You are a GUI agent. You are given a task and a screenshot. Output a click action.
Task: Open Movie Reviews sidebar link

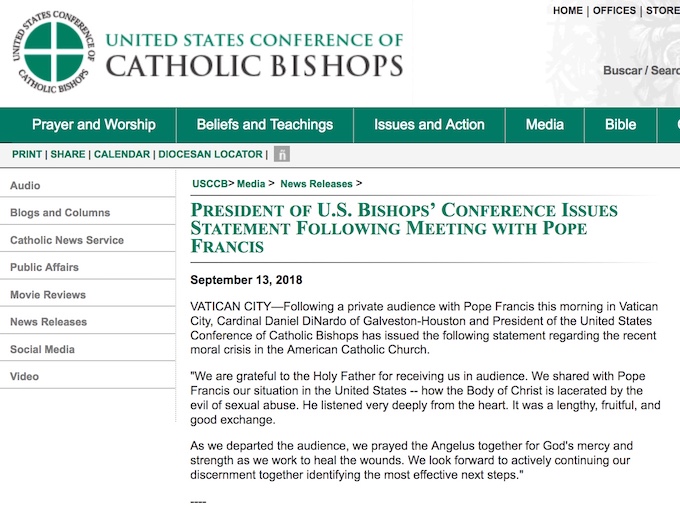tap(48, 295)
